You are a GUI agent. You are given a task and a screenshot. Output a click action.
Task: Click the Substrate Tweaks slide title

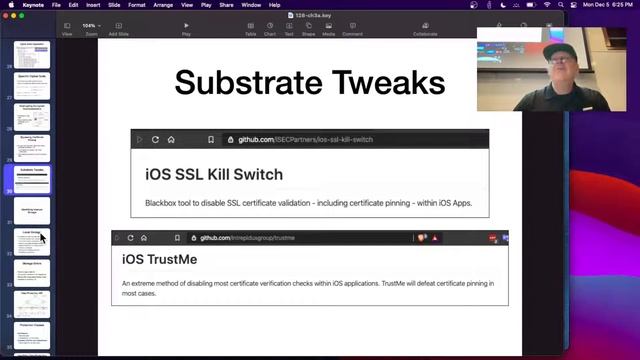(310, 82)
